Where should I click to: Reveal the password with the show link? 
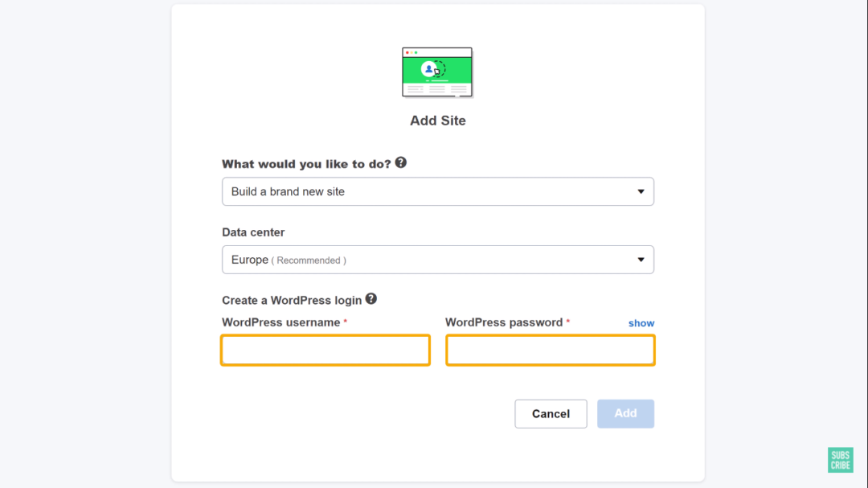641,323
